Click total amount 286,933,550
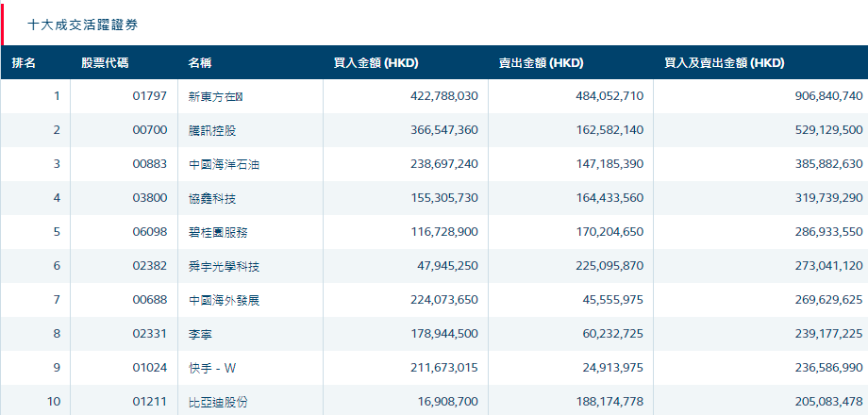Image resolution: width=868 pixels, height=415 pixels. pos(828,232)
